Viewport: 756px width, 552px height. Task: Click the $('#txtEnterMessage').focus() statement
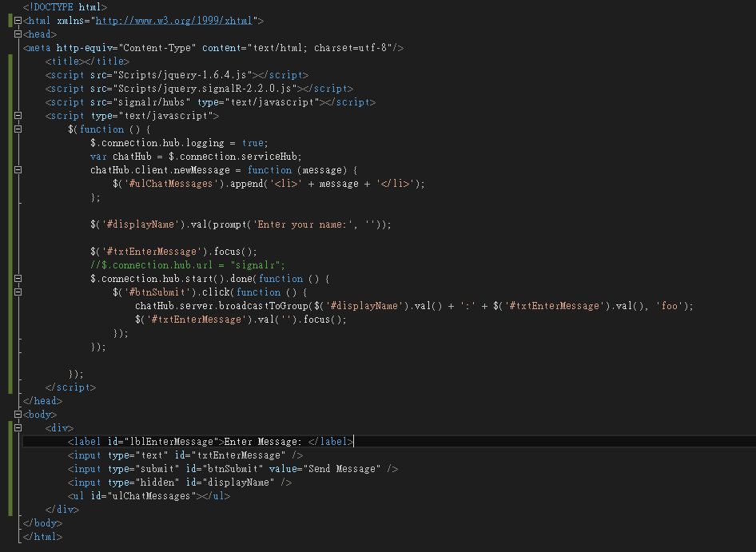173,252
